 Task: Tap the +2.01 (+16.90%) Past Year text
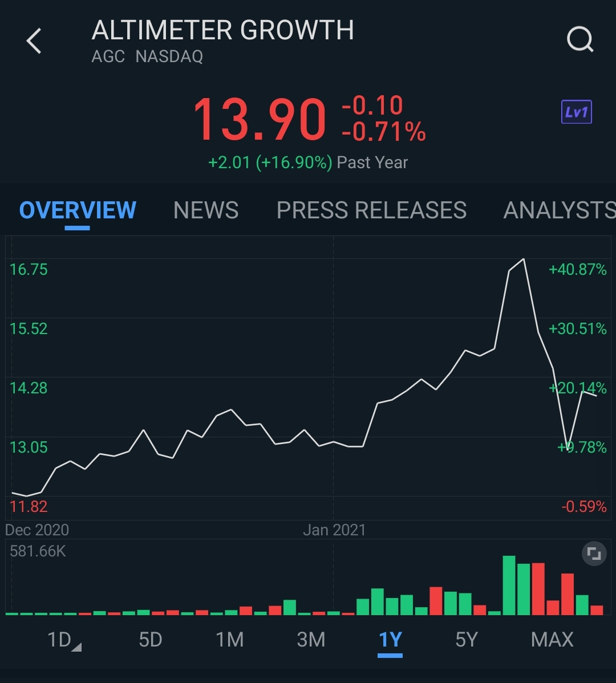[308, 162]
